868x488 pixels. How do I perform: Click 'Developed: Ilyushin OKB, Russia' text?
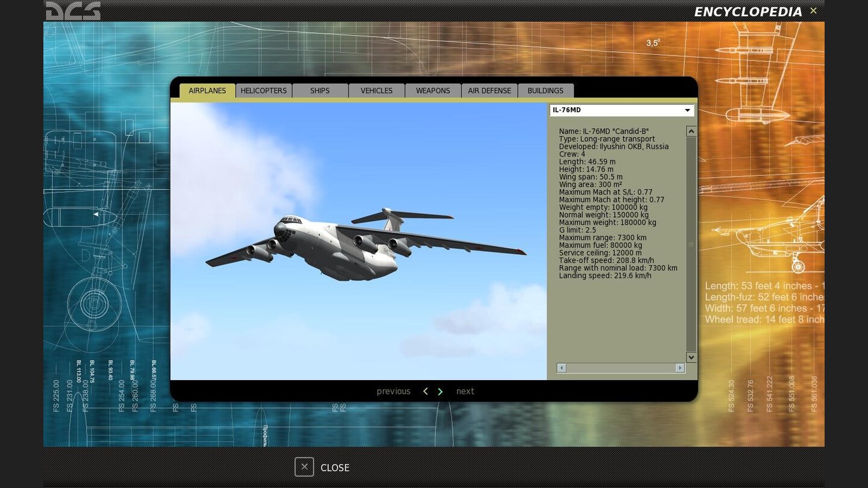(614, 146)
